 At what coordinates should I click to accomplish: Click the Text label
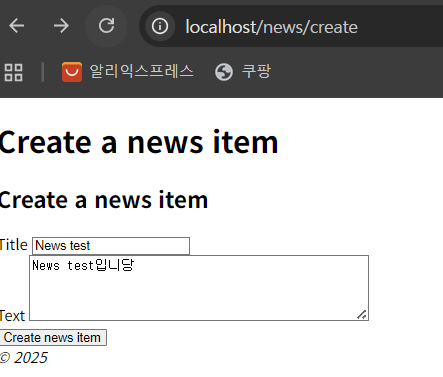[12, 316]
